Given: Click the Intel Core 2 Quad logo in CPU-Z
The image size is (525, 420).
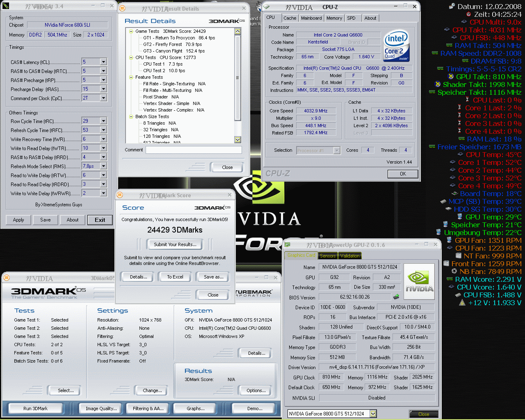Looking at the screenshot, I should [x=396, y=45].
